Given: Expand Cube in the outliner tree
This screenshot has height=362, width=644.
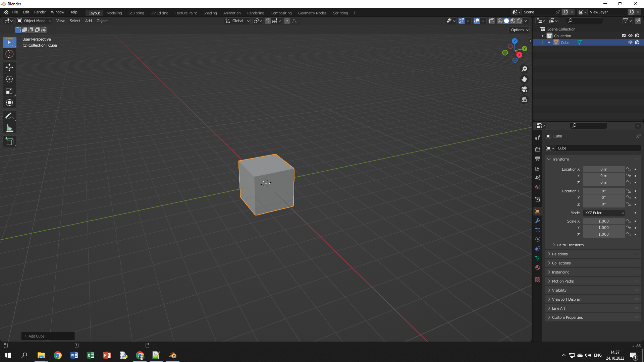Looking at the screenshot, I should coord(549,42).
